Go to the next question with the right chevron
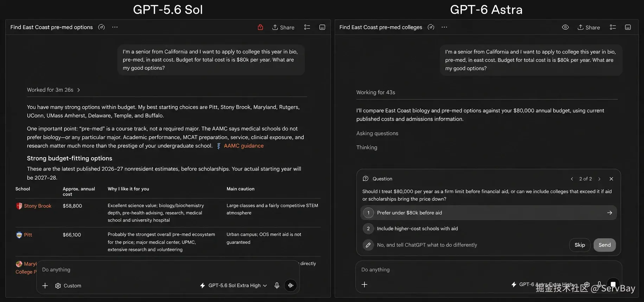Screen dimensions: 644x302 [x=599, y=179]
